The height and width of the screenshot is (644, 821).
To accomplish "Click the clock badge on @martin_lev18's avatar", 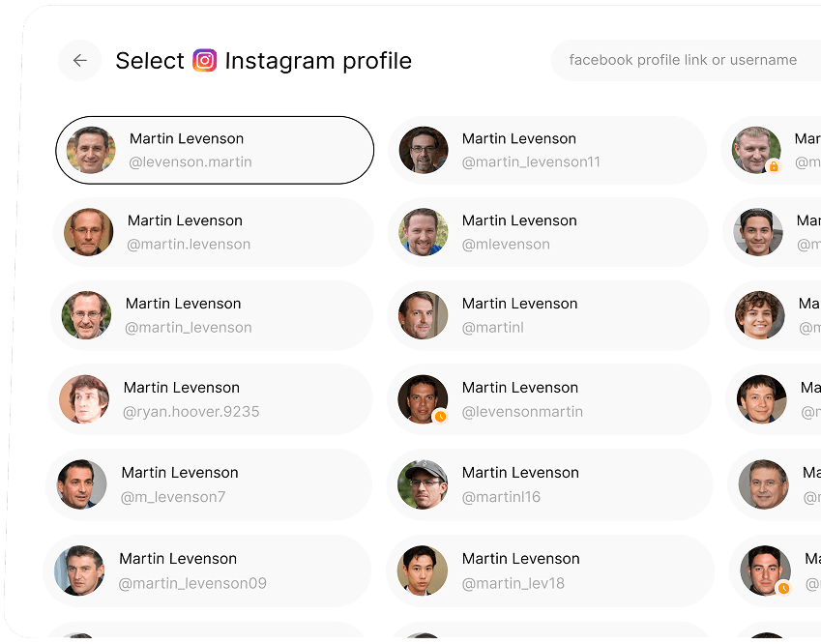I will [x=440, y=587].
